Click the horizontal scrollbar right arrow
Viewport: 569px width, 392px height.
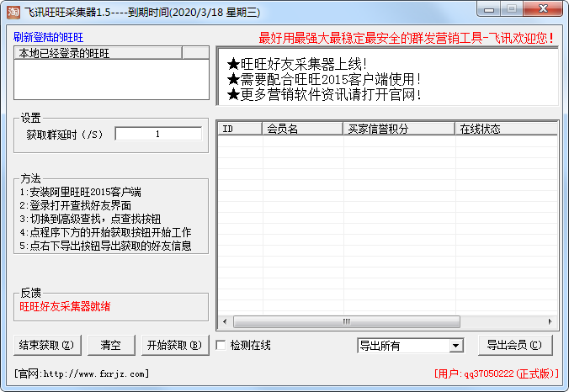(x=551, y=322)
